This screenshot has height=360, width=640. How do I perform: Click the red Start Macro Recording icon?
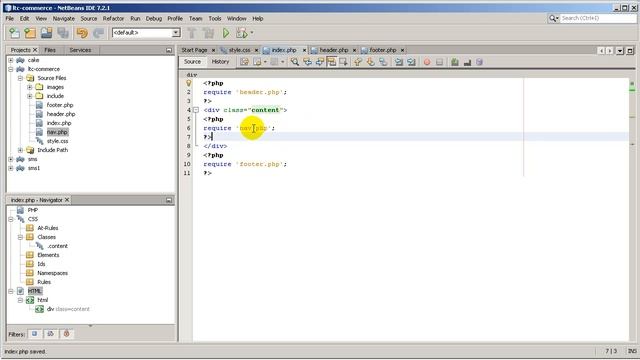point(427,62)
